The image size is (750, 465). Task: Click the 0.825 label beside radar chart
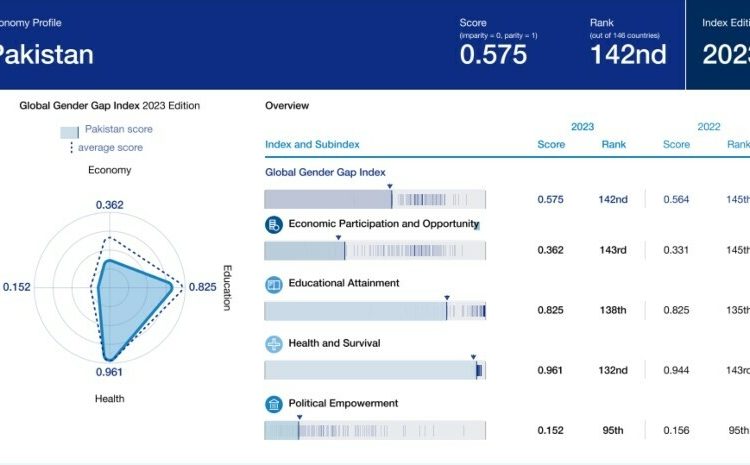[203, 287]
